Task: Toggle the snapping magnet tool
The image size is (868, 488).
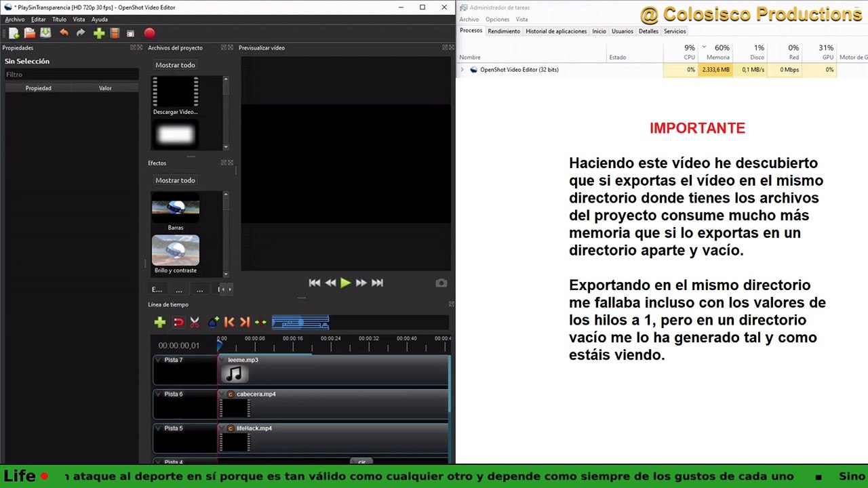Action: click(178, 323)
